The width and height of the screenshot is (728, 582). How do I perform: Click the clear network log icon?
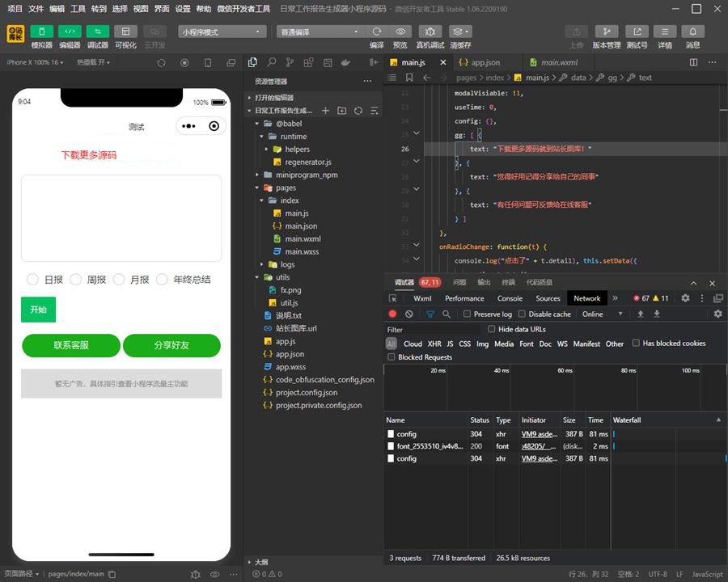(409, 314)
